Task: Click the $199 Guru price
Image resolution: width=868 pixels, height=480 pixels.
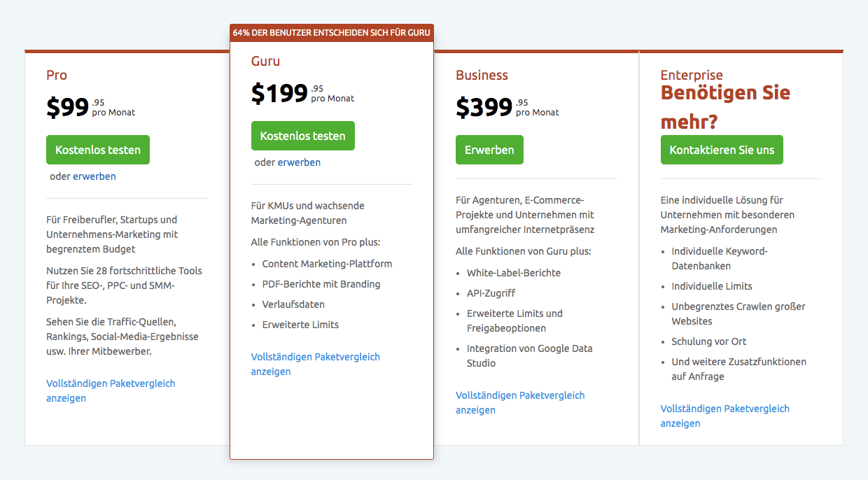Action: [279, 93]
